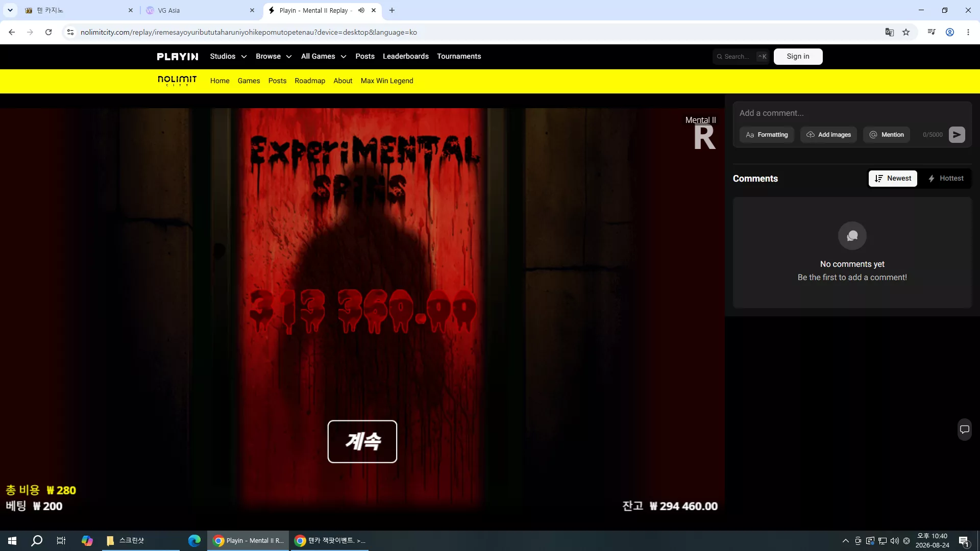Open the Nolimit City studio logo
The image size is (980, 551).
177,81
